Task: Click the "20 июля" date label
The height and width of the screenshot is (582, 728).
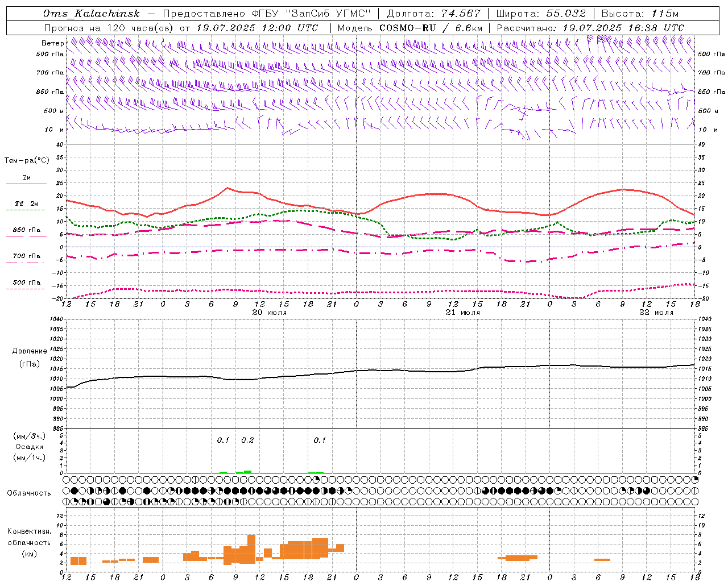Action: point(270,313)
